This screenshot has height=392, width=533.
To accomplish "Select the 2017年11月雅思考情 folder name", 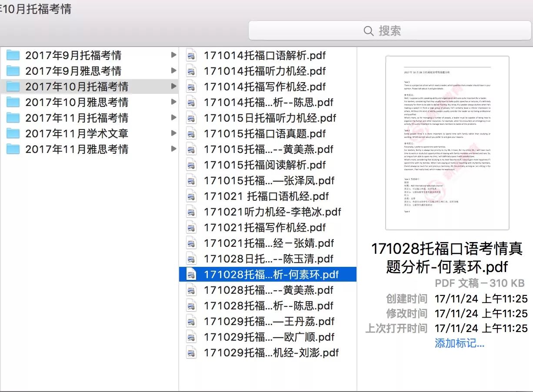I will tap(77, 149).
